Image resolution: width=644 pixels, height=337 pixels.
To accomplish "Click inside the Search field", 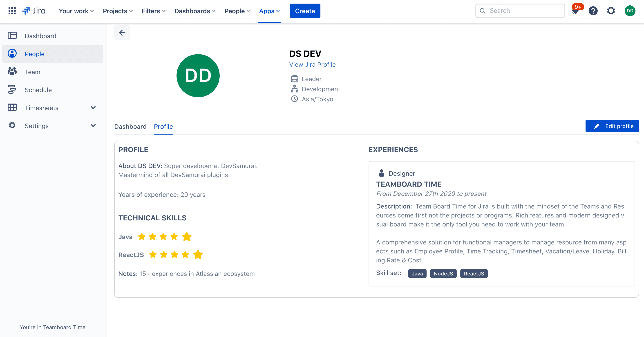I will click(x=520, y=11).
